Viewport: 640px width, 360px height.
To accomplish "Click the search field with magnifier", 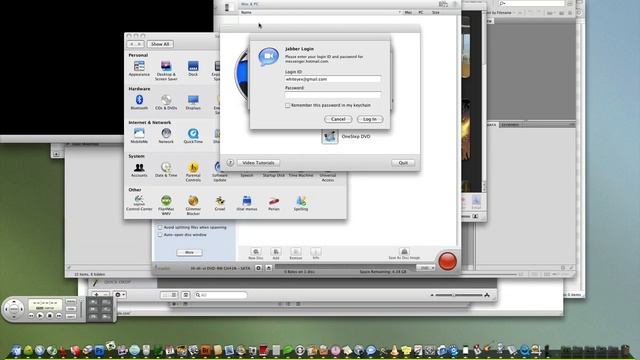I will 221,295.
